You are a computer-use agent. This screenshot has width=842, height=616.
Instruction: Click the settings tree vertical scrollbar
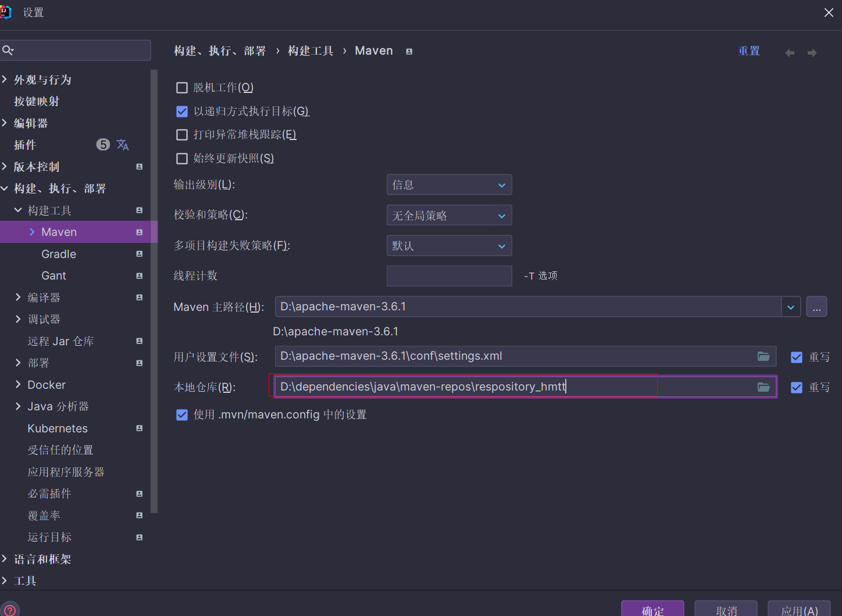[x=154, y=291]
